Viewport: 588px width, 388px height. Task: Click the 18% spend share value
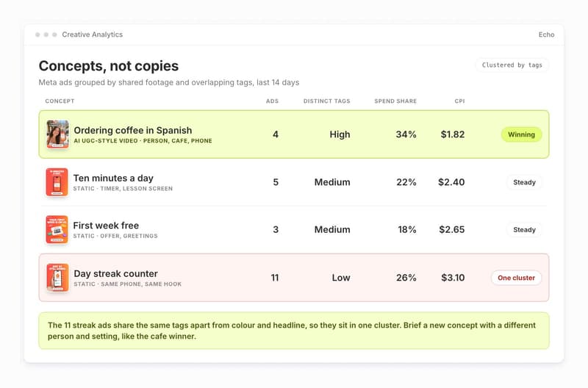407,229
